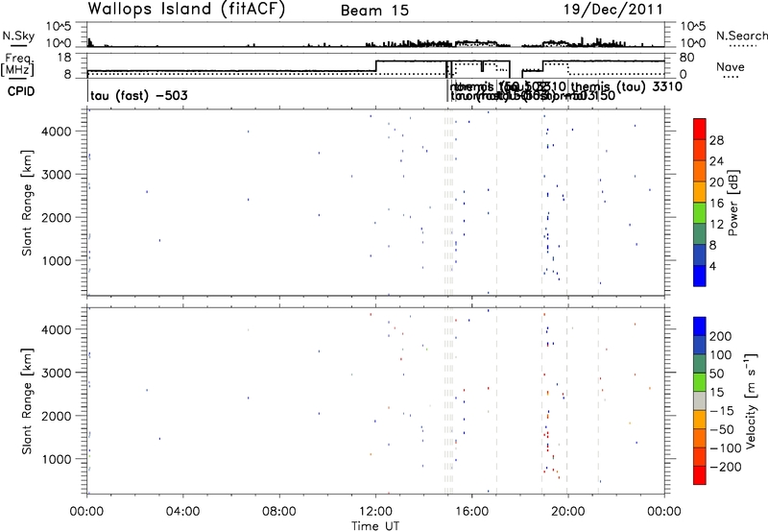Click the '08:00' time tick label
Viewport: 768px width, 532px height.
(279, 511)
